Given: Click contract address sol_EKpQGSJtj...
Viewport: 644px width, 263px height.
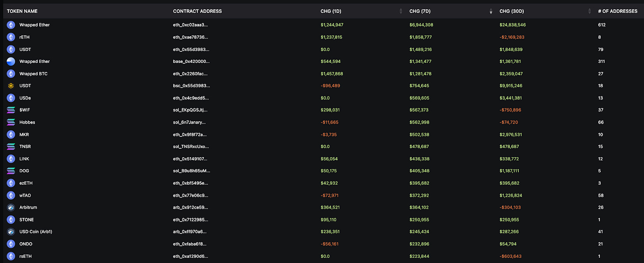Looking at the screenshot, I should pyautogui.click(x=190, y=110).
